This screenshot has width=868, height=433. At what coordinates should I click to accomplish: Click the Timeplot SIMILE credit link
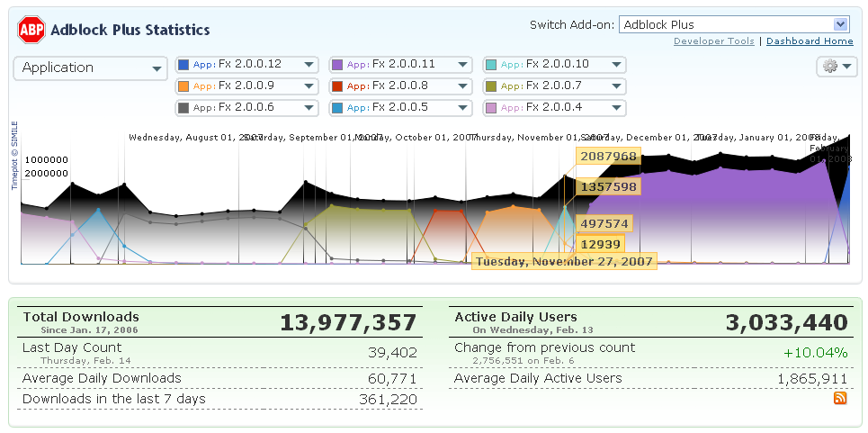[15, 156]
